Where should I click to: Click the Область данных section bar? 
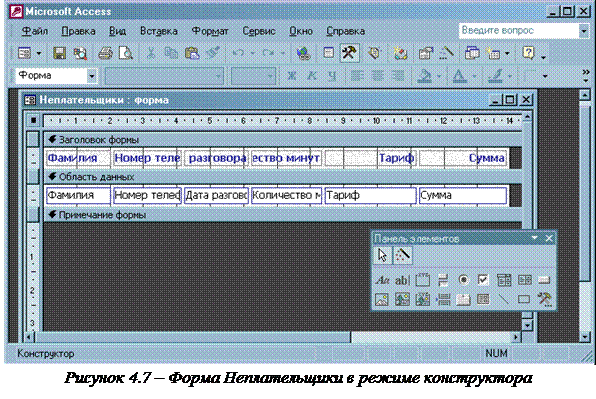coord(282,177)
